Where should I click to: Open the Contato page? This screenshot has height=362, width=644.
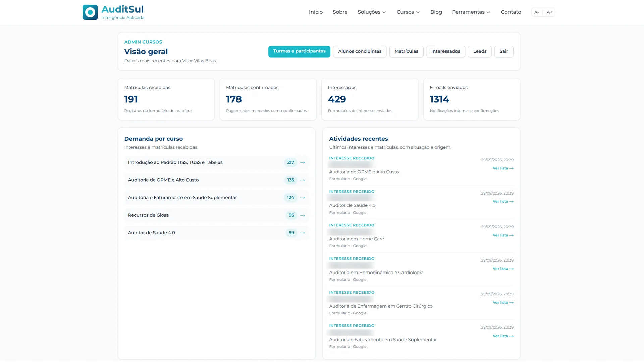pos(511,12)
